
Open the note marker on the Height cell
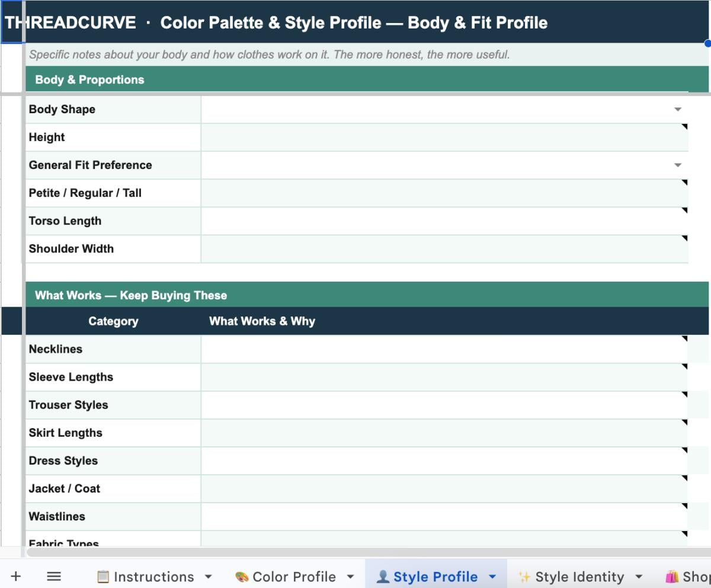coord(684,126)
